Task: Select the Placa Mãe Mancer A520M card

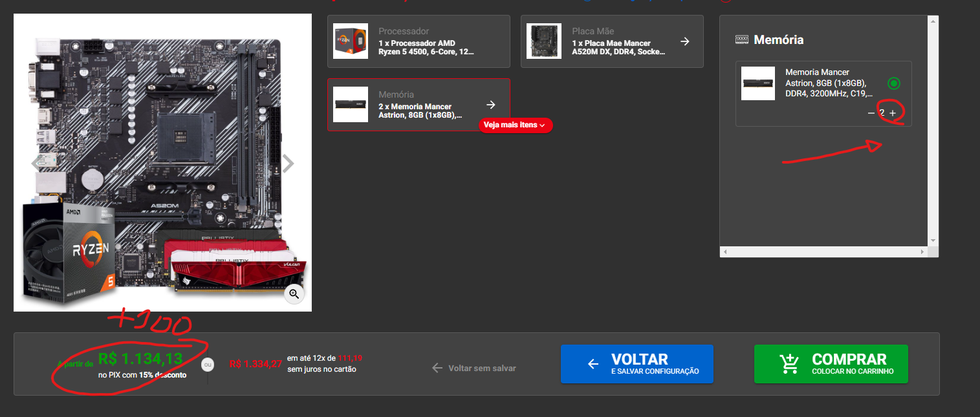Action: (612, 41)
